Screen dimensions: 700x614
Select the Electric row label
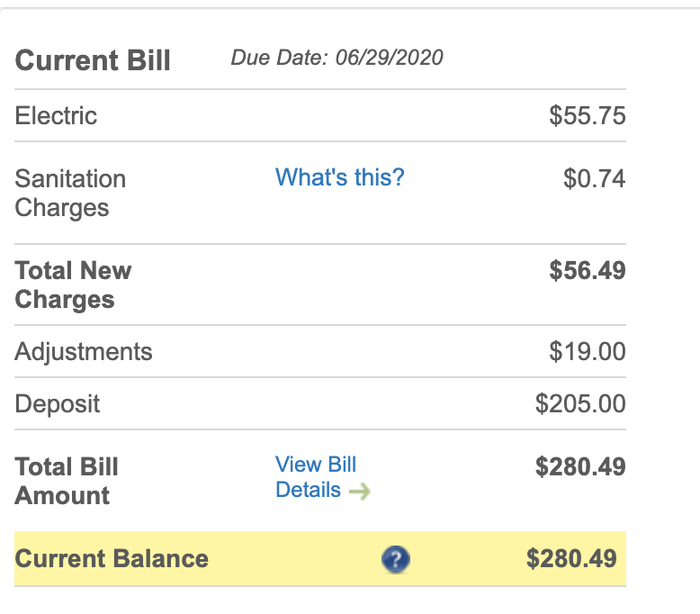56,116
